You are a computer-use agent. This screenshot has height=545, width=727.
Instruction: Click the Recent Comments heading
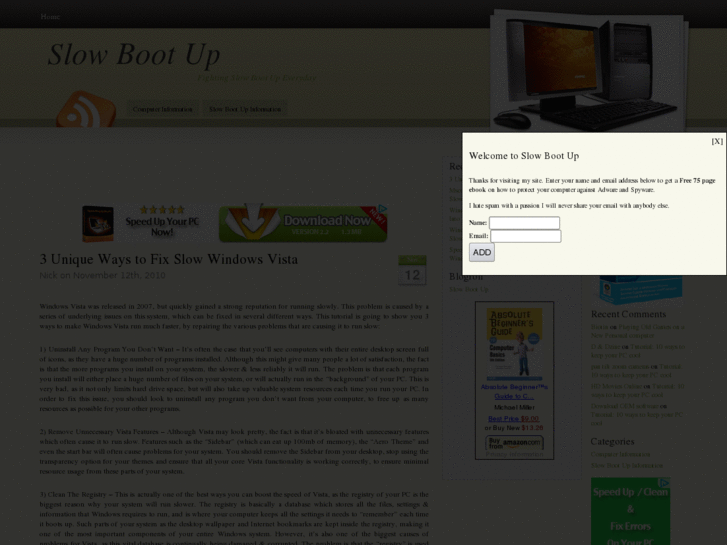click(x=628, y=314)
